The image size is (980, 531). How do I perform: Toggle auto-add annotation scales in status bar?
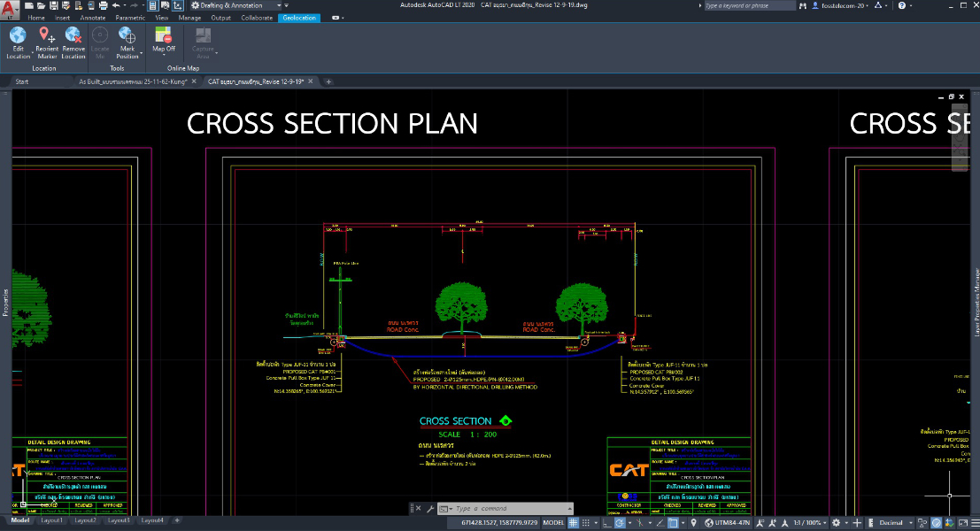click(773, 523)
